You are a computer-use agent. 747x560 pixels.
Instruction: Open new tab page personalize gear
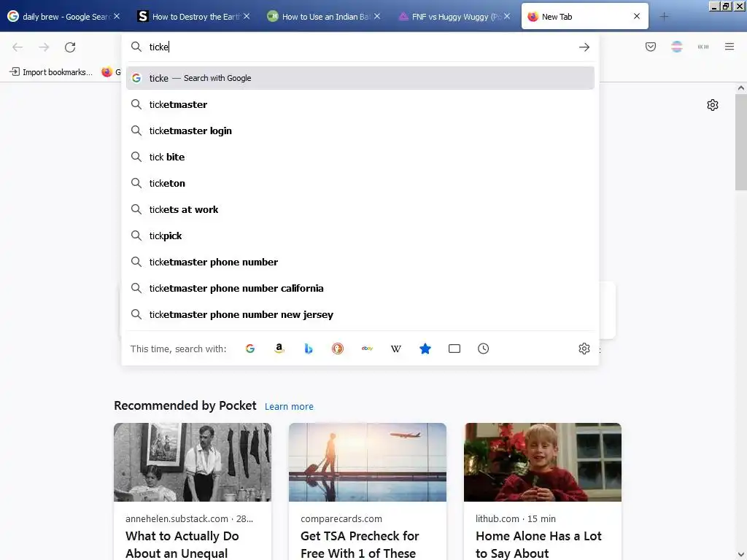[713, 105]
